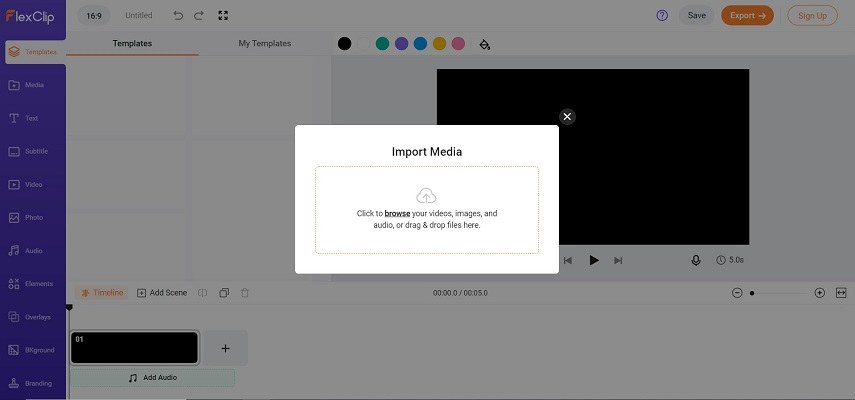Click the Export button
855x400 pixels.
click(x=747, y=16)
